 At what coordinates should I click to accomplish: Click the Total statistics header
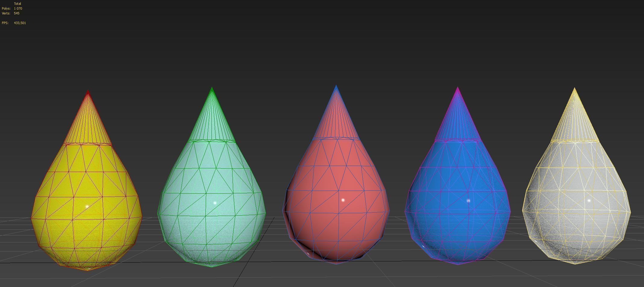click(17, 4)
